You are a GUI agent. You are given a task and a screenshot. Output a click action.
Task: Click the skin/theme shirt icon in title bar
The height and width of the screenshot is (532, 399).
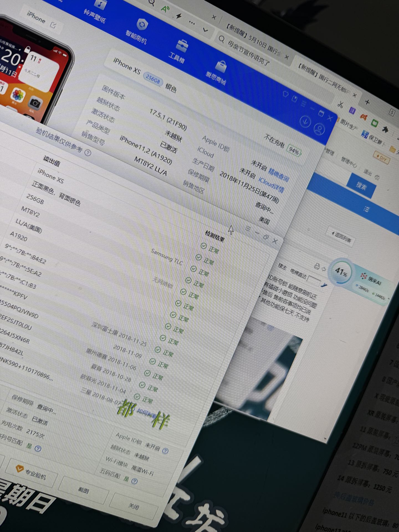click(285, 94)
